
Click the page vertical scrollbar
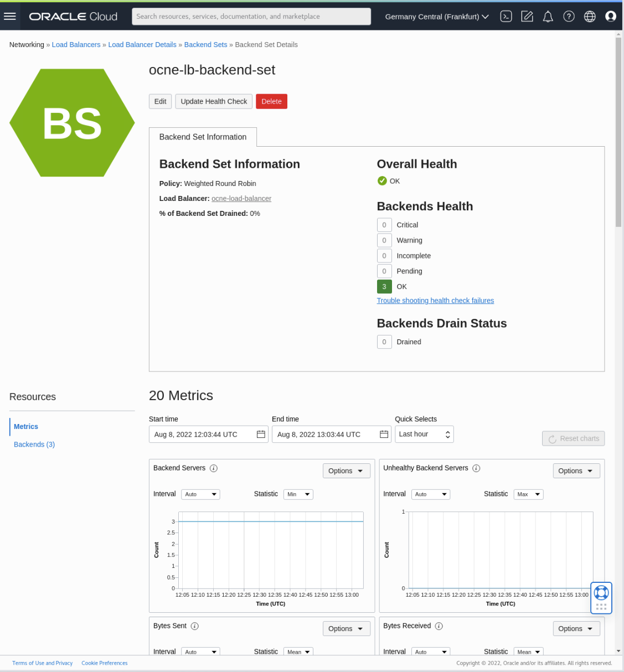[x=618, y=133]
